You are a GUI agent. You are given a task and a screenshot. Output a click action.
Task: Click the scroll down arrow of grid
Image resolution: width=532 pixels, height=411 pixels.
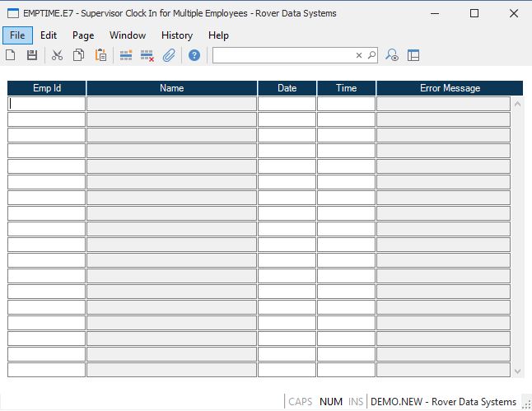(x=517, y=371)
